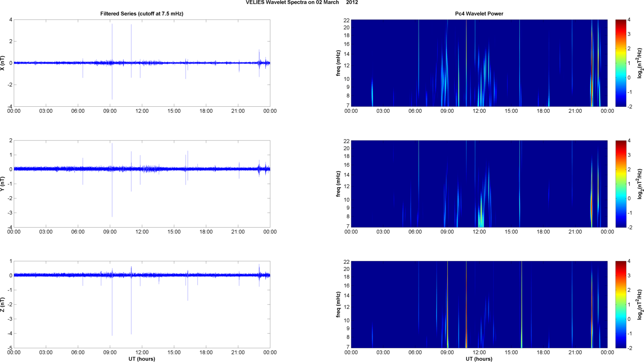The image size is (644, 362).
Task: Click the '18:00' time tick under Y series plot
Action: pos(206,232)
